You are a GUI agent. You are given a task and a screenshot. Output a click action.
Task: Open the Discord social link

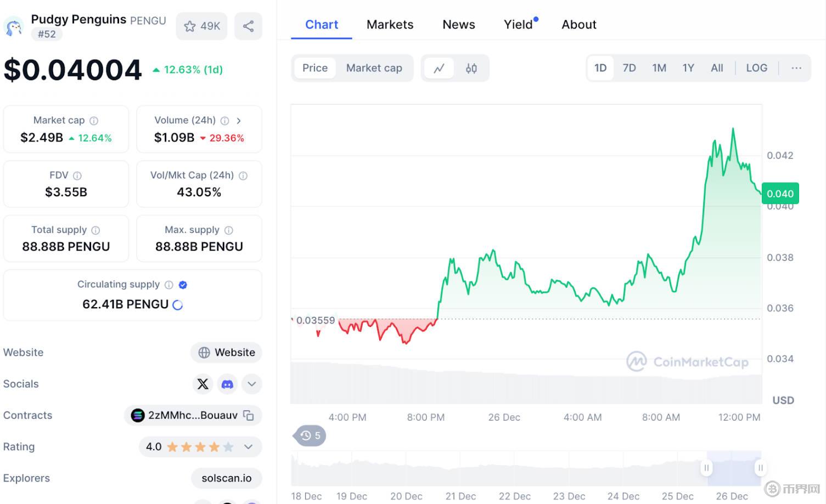(227, 384)
